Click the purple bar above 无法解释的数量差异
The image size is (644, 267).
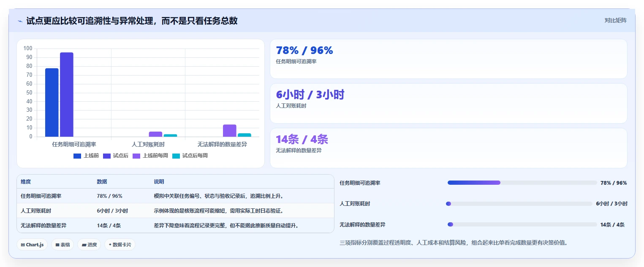(x=230, y=131)
